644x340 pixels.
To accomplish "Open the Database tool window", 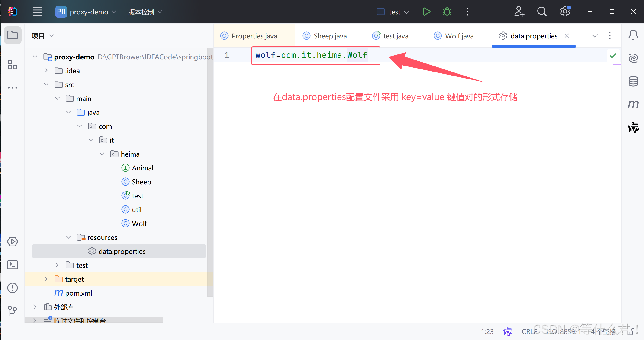I will (633, 81).
